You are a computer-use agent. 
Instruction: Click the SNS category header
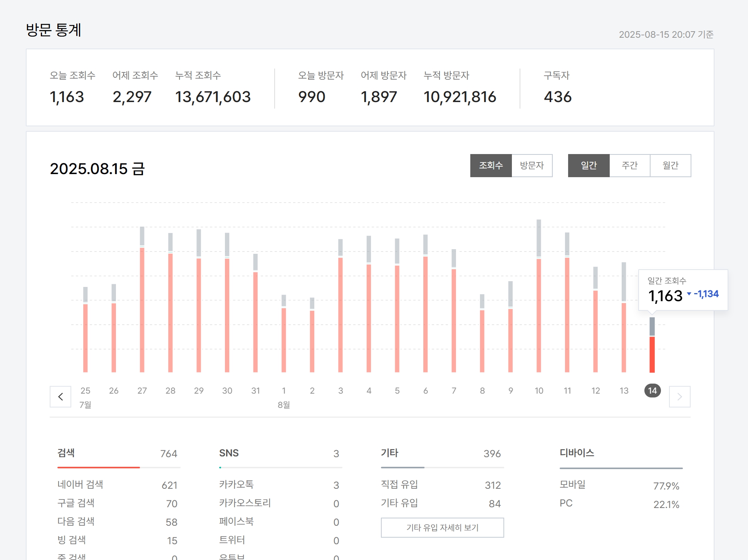click(x=229, y=453)
